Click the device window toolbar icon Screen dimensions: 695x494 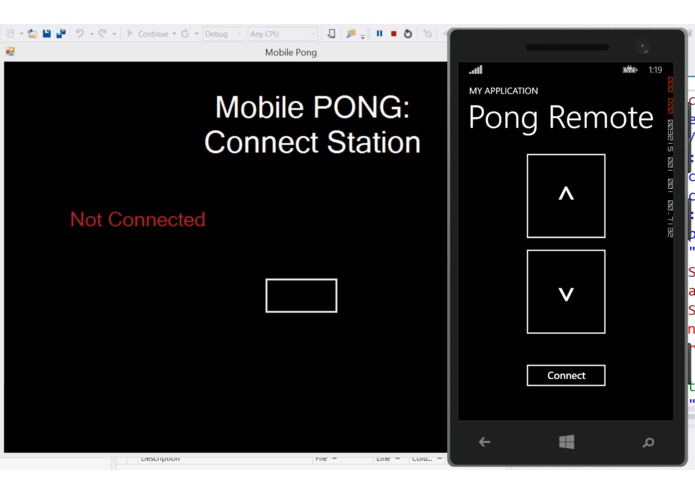[331, 34]
